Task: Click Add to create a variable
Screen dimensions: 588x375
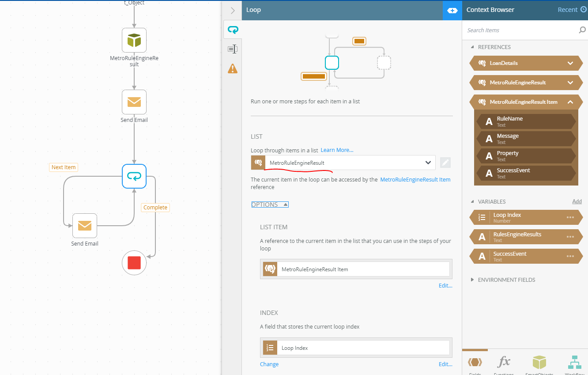Action: pyautogui.click(x=577, y=201)
